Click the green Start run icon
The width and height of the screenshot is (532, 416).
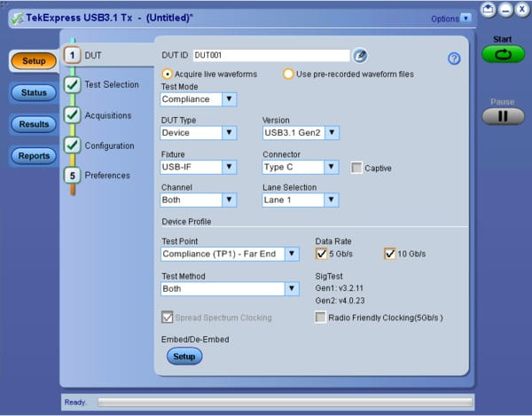(503, 54)
